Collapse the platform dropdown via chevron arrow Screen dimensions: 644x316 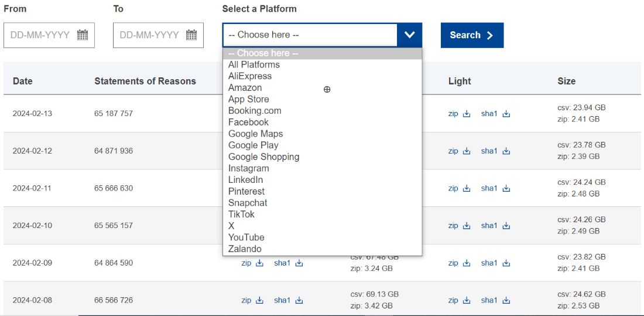[x=410, y=35]
